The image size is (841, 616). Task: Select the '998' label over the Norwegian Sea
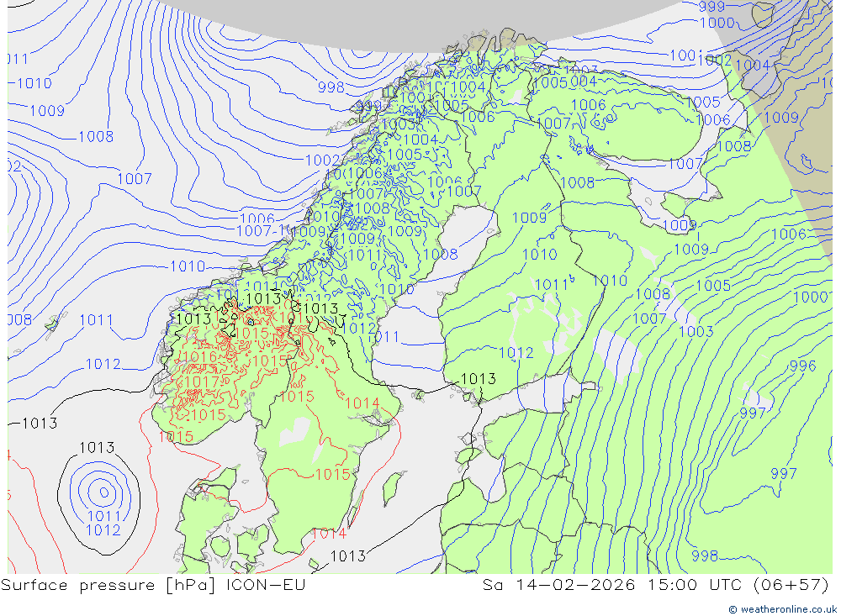(x=331, y=87)
